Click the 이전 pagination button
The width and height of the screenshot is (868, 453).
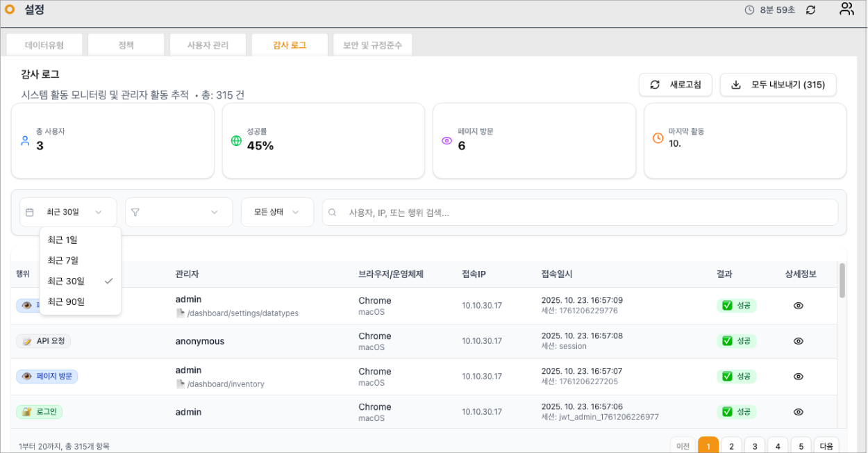tap(683, 446)
